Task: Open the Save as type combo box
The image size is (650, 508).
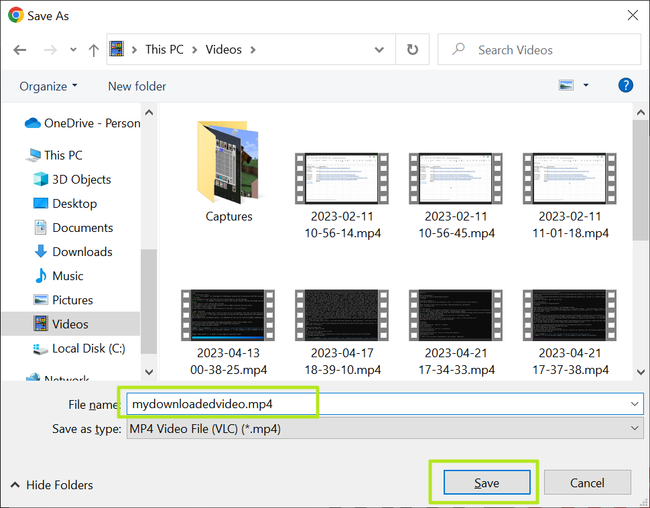Action: [385, 428]
